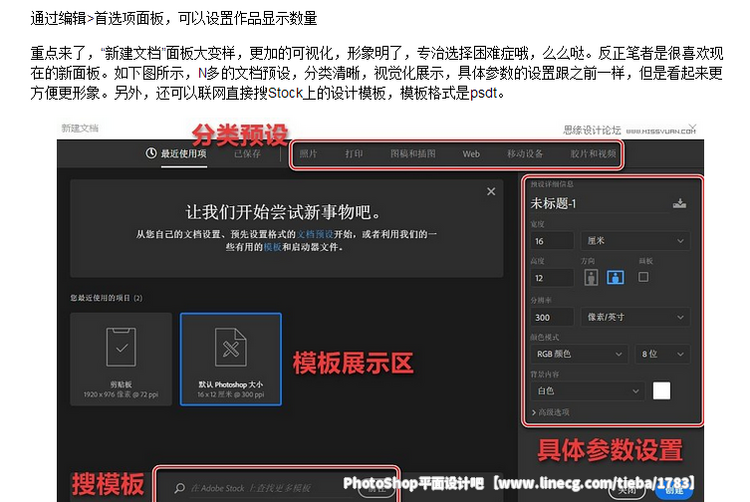Expand 高级选项 advanced options
Screen dimensions: 750x502
click(551, 412)
